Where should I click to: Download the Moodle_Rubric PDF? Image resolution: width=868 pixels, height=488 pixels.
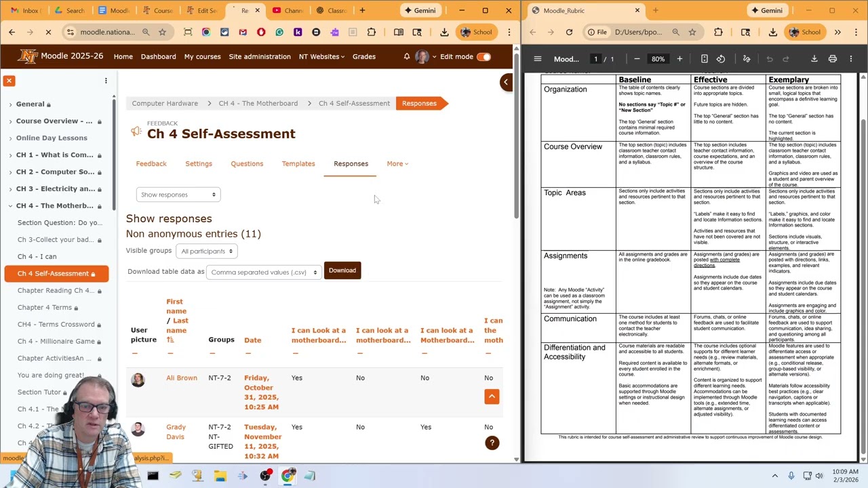pos(814,59)
